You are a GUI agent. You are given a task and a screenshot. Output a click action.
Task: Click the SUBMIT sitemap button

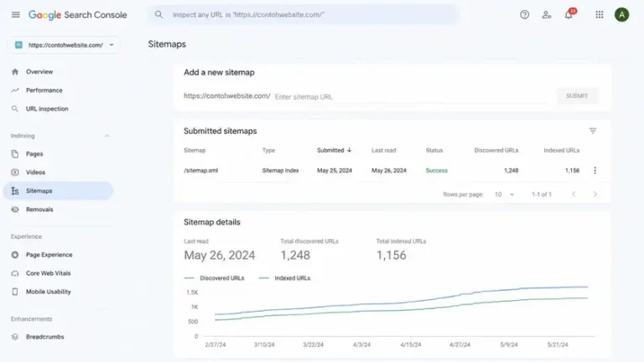click(x=577, y=96)
